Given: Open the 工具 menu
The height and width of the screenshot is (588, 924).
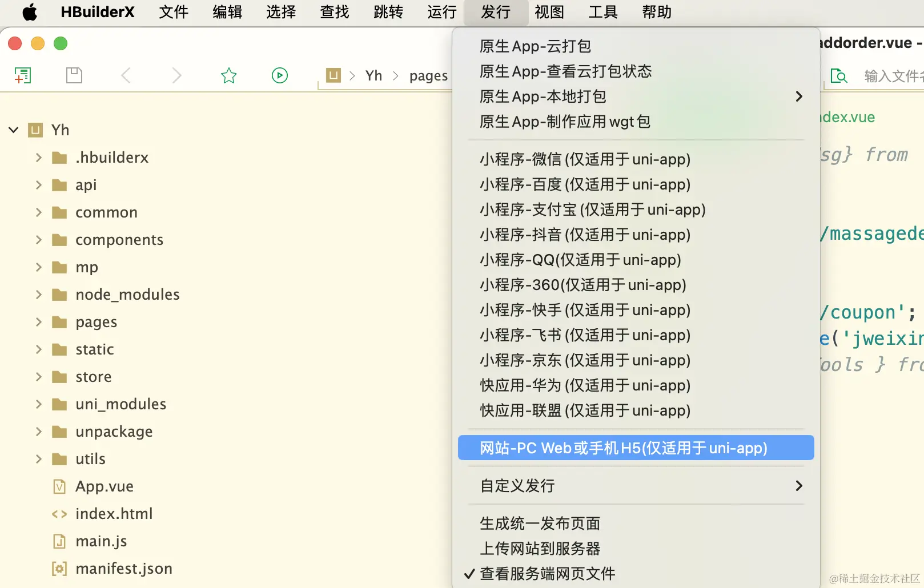Looking at the screenshot, I should [603, 12].
